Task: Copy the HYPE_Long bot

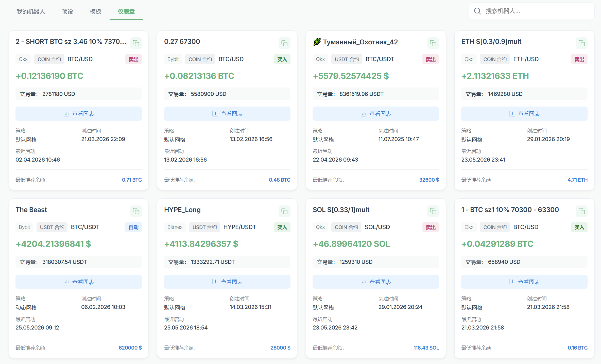Action: (284, 211)
